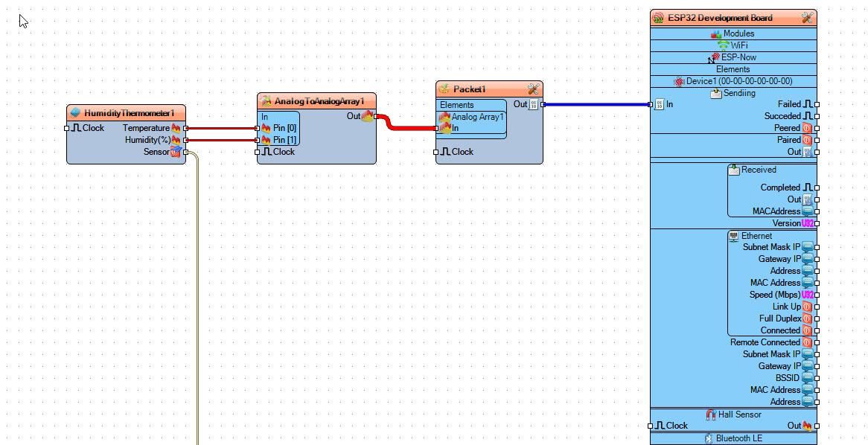Click the Sendiing package icon
The height and width of the screenshot is (445, 868).
[716, 93]
